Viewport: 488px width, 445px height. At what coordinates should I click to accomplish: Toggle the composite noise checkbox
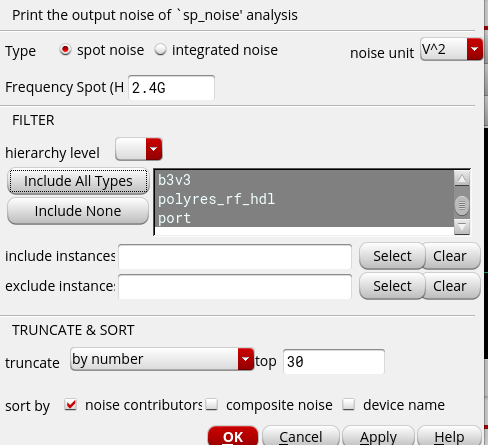212,404
